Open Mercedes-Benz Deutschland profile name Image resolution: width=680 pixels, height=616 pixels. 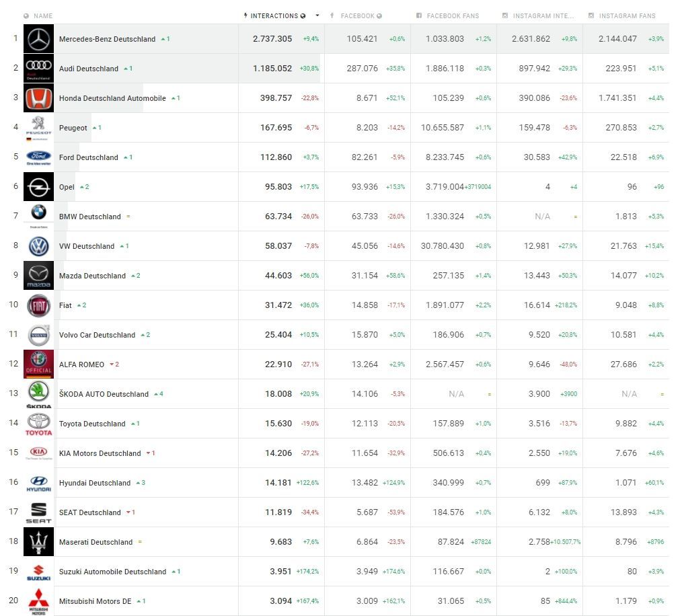107,39
